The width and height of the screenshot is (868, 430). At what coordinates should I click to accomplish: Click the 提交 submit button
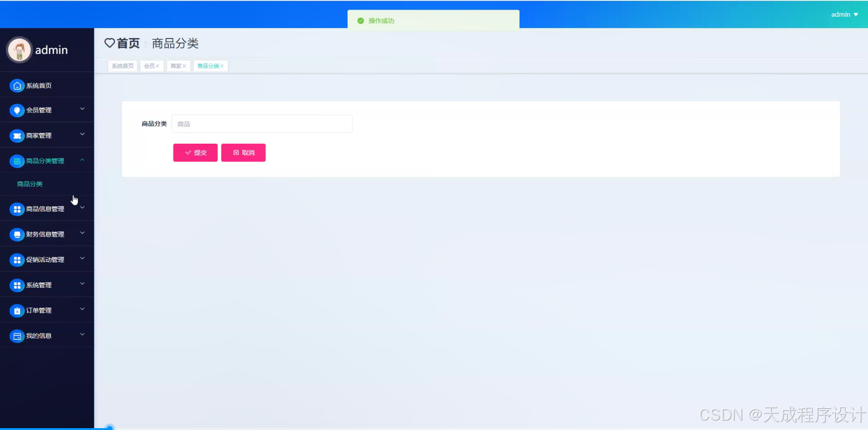tap(196, 153)
